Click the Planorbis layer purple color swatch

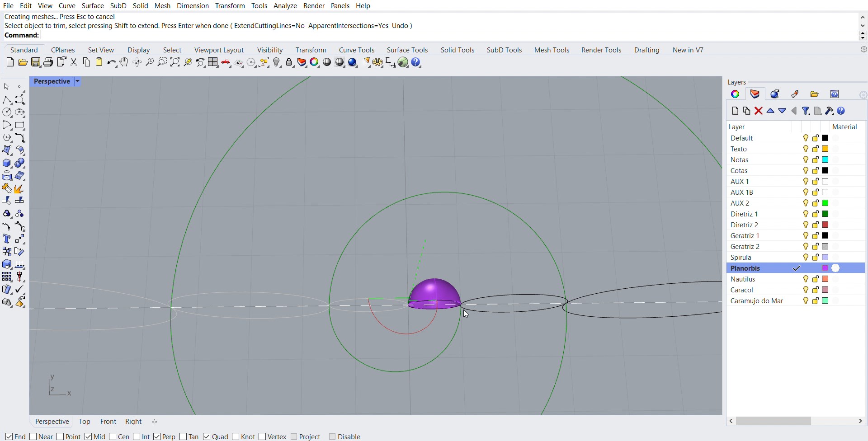point(825,268)
